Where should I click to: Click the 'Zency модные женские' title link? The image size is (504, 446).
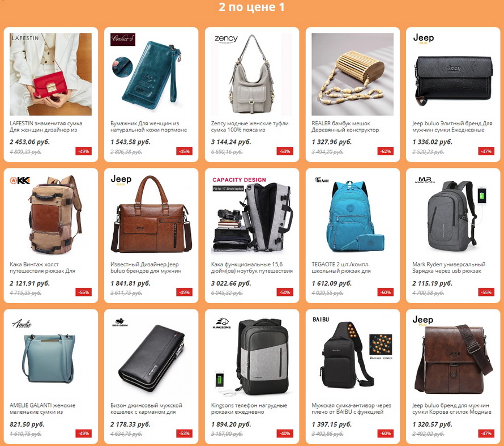pyautogui.click(x=250, y=127)
